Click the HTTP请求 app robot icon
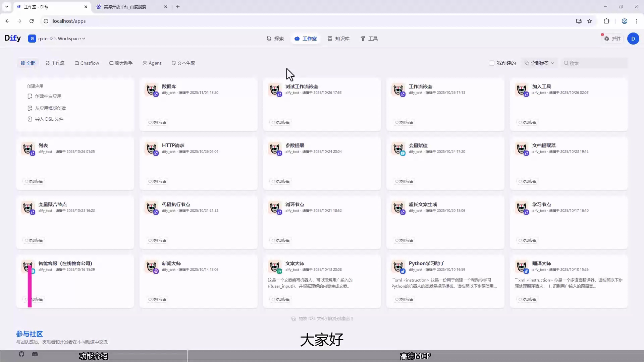Screen dimensions: 644x362 151,148
